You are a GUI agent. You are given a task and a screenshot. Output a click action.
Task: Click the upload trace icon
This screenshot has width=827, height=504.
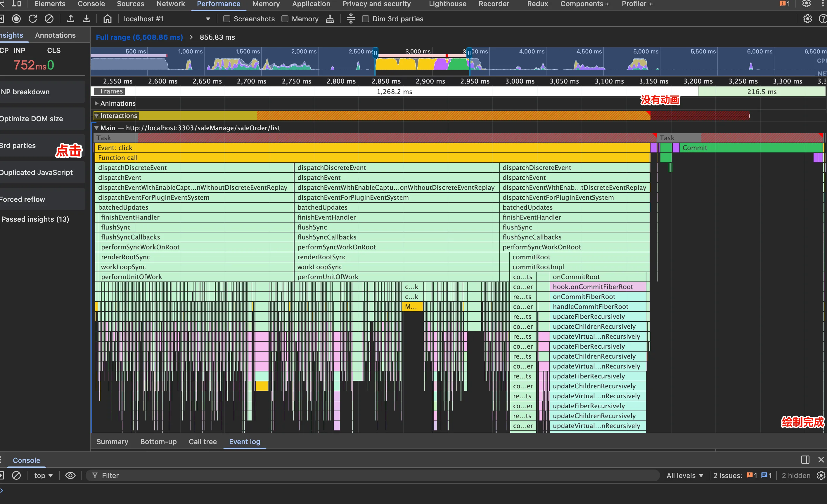(70, 19)
